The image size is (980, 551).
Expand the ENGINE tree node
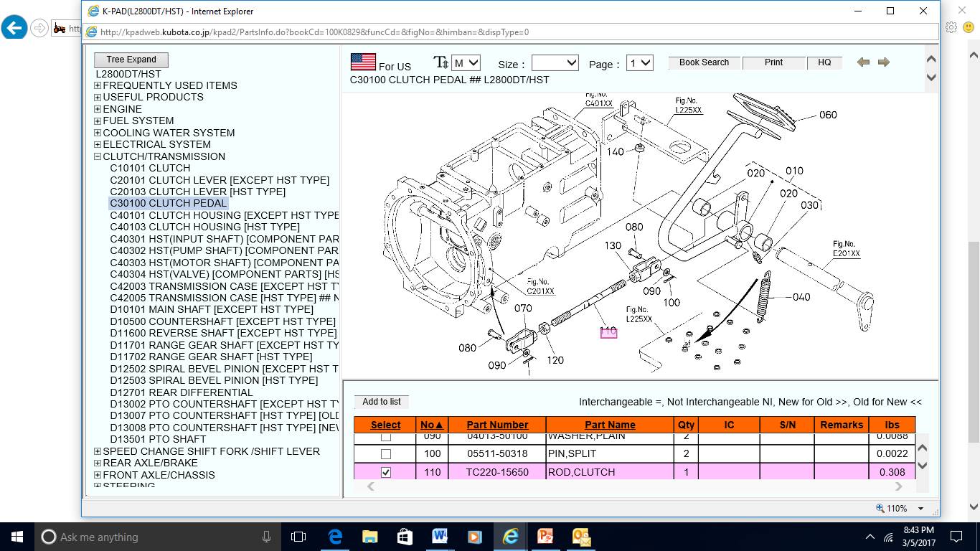pyautogui.click(x=98, y=109)
